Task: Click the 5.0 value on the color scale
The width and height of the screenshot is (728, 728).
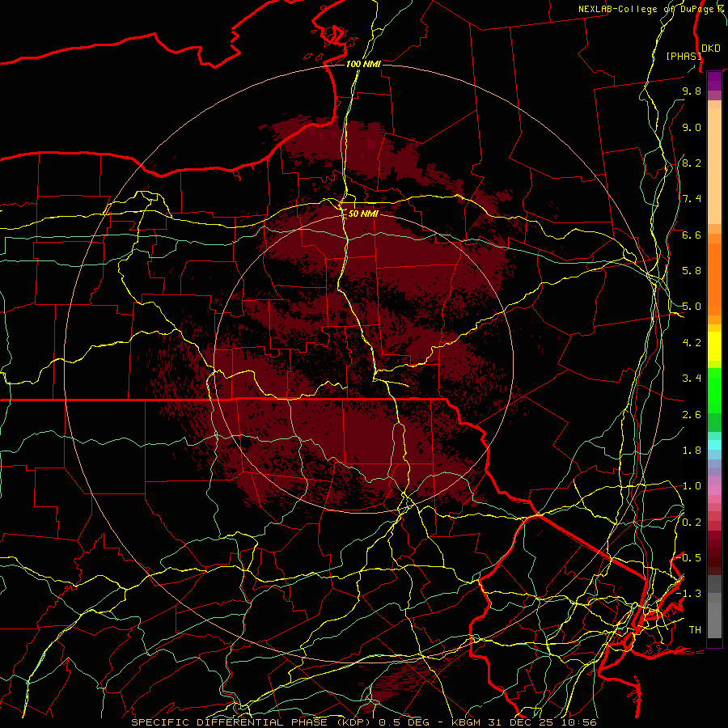Action: tap(692, 307)
